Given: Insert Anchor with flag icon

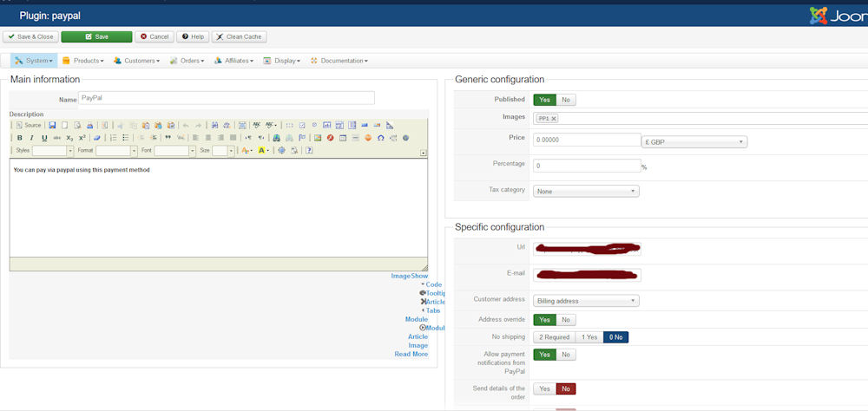Looking at the screenshot, I should [302, 138].
